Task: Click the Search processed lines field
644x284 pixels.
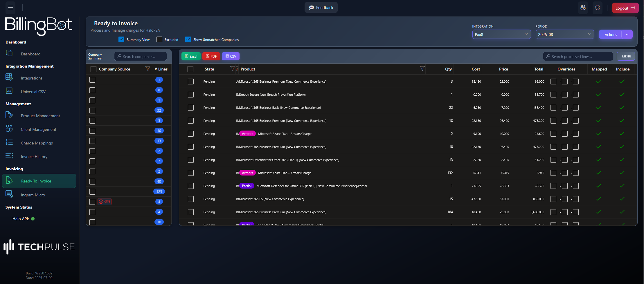Action: [578, 56]
